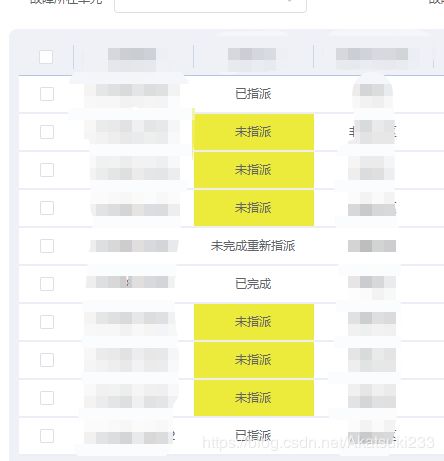The width and height of the screenshot is (444, 461).
Task: Click the 已指派 status in the first row
Action: coord(253,94)
